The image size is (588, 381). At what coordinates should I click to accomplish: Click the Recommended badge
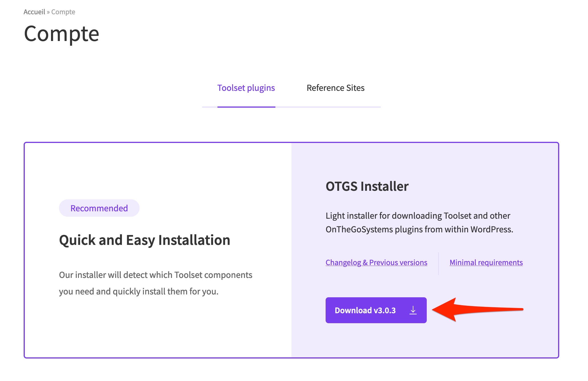pyautogui.click(x=99, y=208)
